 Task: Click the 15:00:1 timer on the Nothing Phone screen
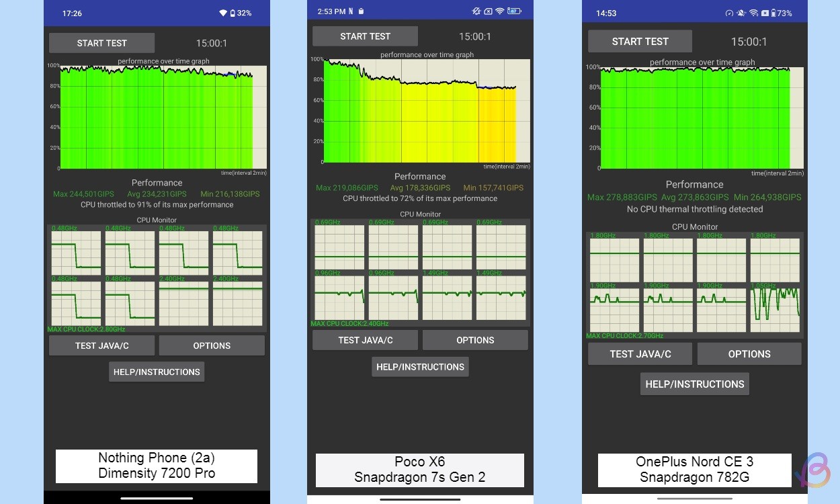[x=212, y=43]
